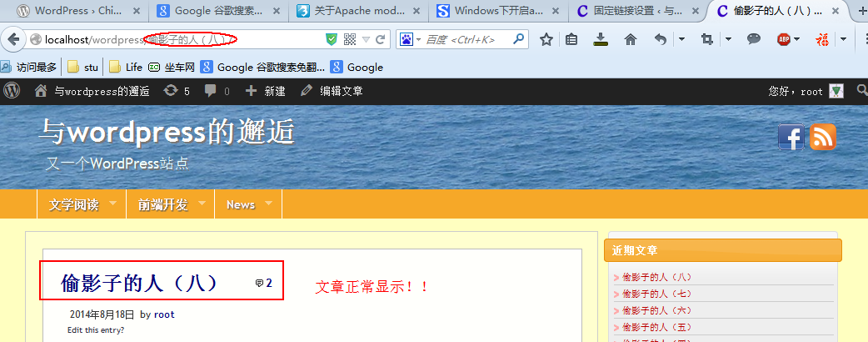Open the bookmarks list icon
The image size is (868, 342).
[x=571, y=39]
